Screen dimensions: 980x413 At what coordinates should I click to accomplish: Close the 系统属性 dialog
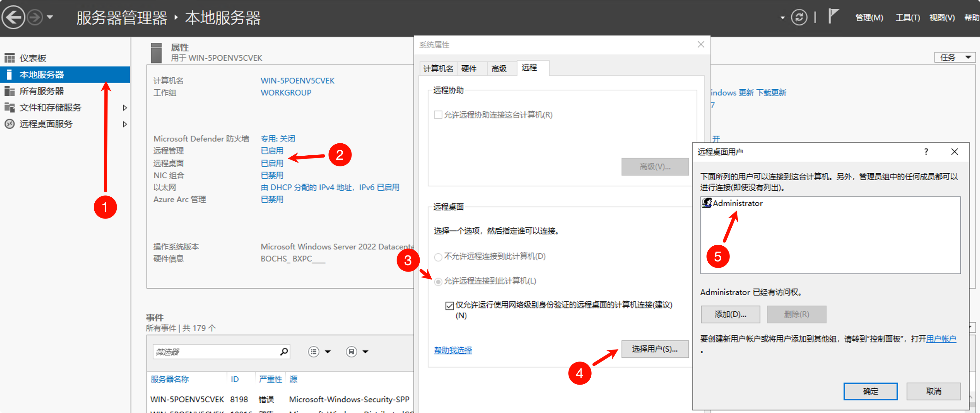tap(701, 45)
